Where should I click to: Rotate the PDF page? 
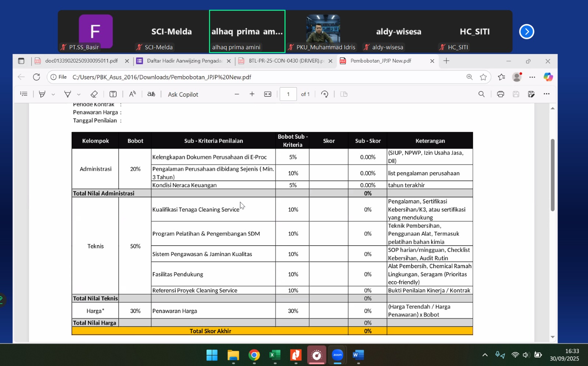click(325, 94)
